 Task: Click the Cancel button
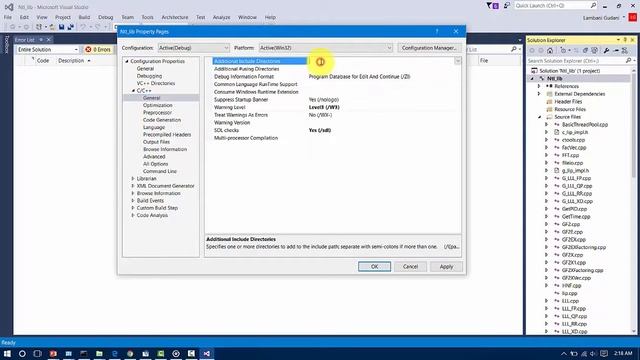coord(410,267)
